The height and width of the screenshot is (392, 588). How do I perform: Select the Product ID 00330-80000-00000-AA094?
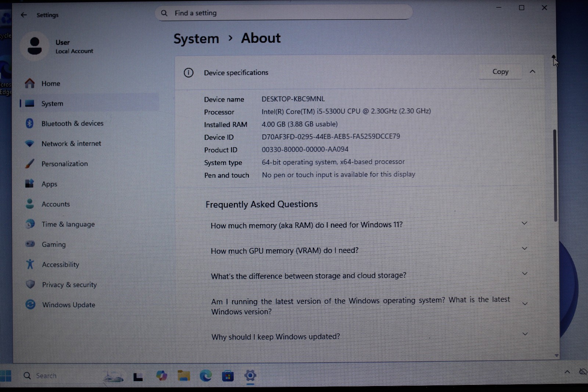coord(305,149)
